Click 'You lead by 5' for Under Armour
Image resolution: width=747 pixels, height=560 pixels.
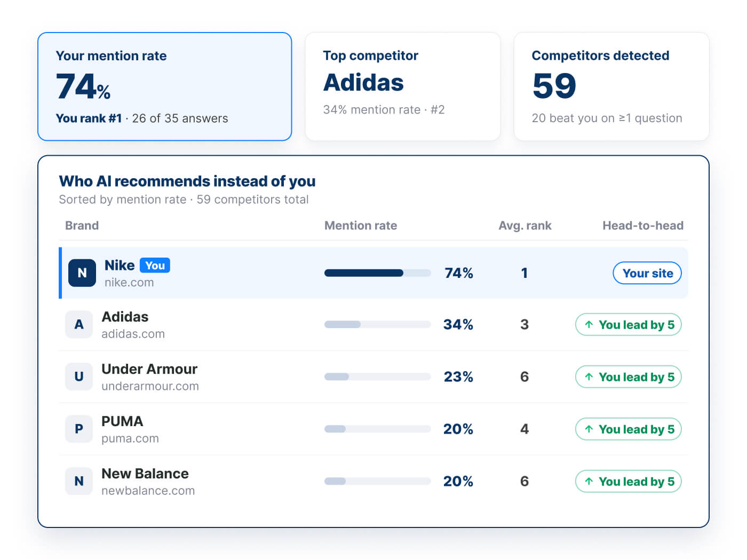click(629, 377)
